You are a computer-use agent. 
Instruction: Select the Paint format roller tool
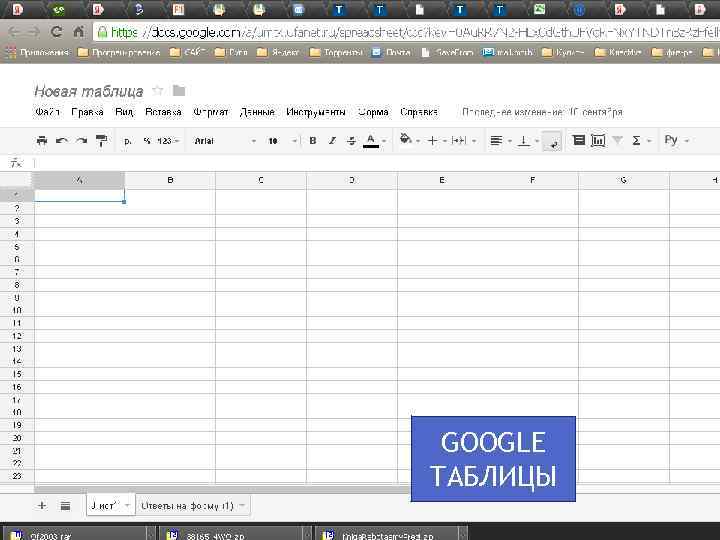(x=101, y=141)
